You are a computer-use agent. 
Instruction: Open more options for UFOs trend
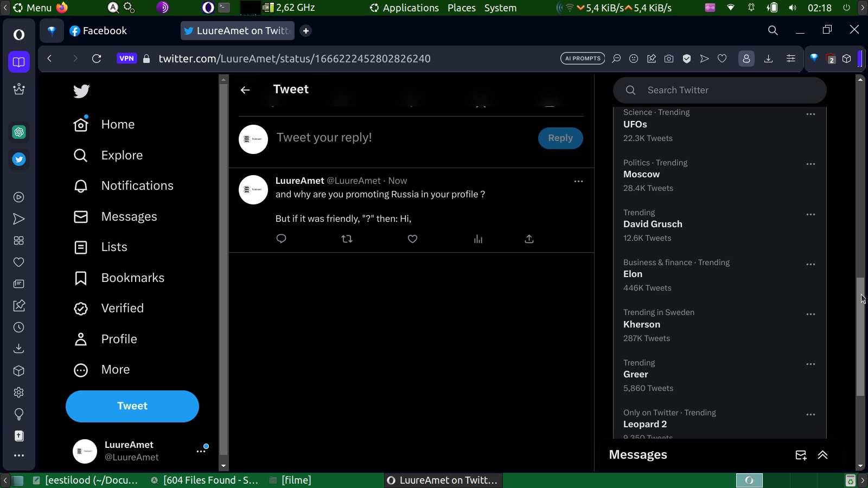tap(810, 114)
